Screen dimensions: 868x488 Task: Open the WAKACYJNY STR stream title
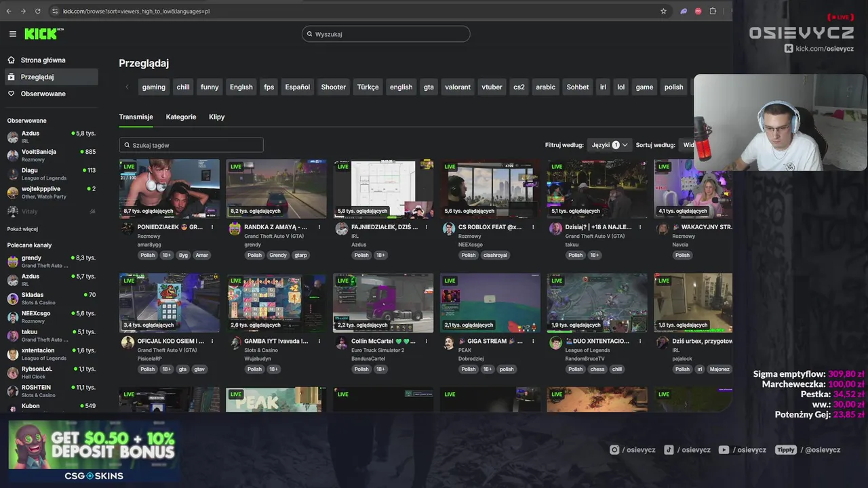[x=702, y=227]
